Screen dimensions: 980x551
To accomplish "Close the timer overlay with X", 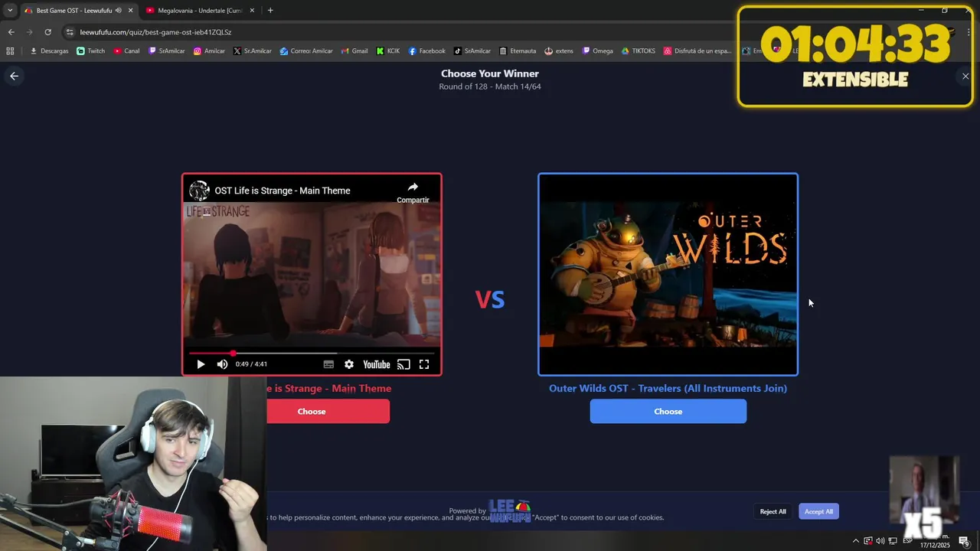I will pos(965,77).
